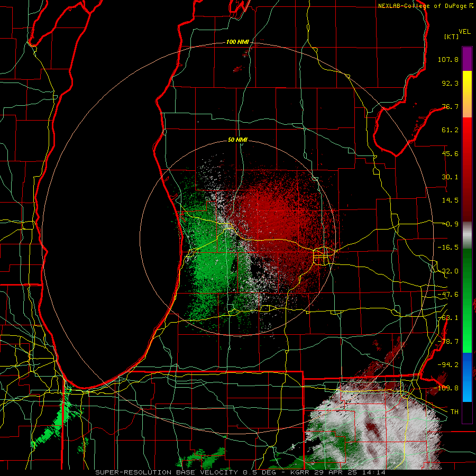476x476 pixels.
Task: Click the [KT] units label
Action: coord(451,36)
